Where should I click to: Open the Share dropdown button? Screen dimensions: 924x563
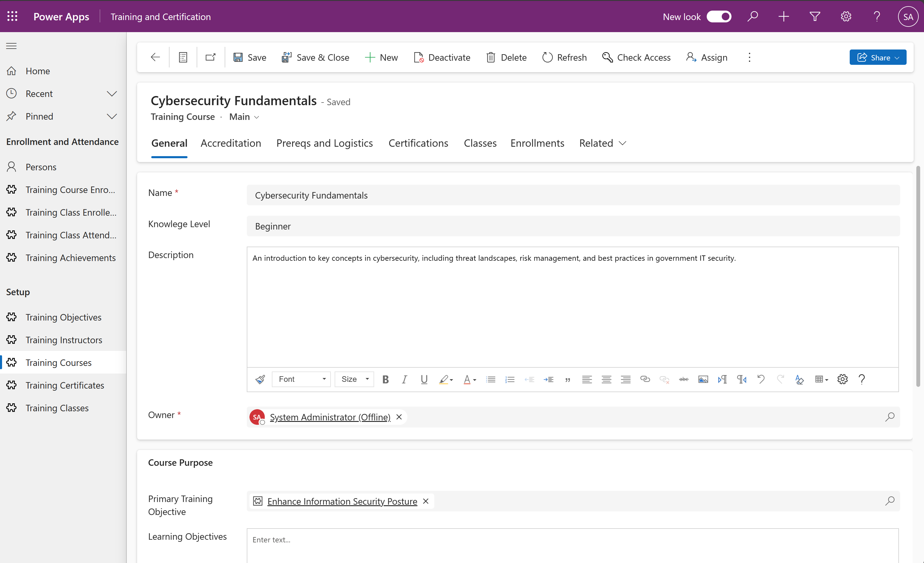pyautogui.click(x=878, y=57)
